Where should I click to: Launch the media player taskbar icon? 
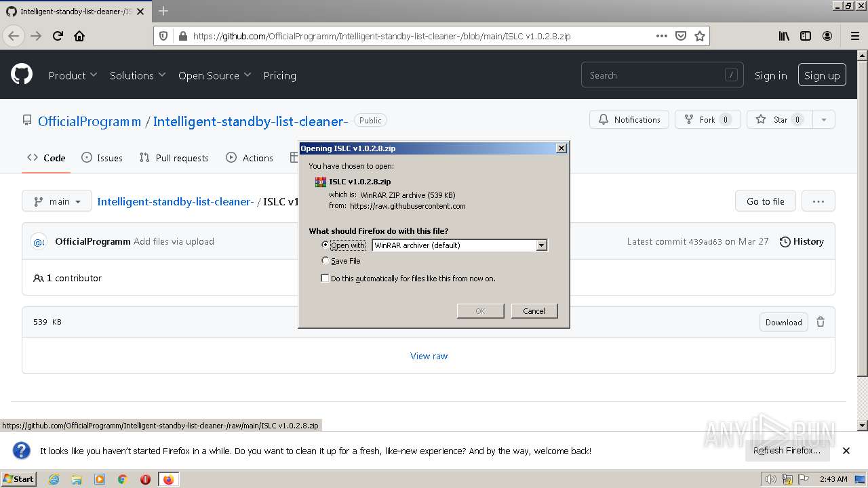tap(100, 479)
